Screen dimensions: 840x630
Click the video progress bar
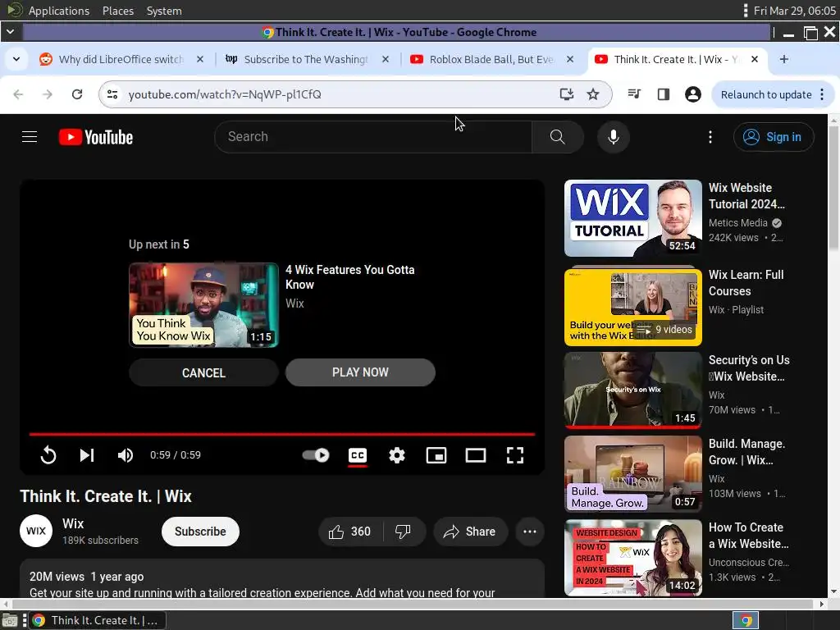click(x=282, y=434)
